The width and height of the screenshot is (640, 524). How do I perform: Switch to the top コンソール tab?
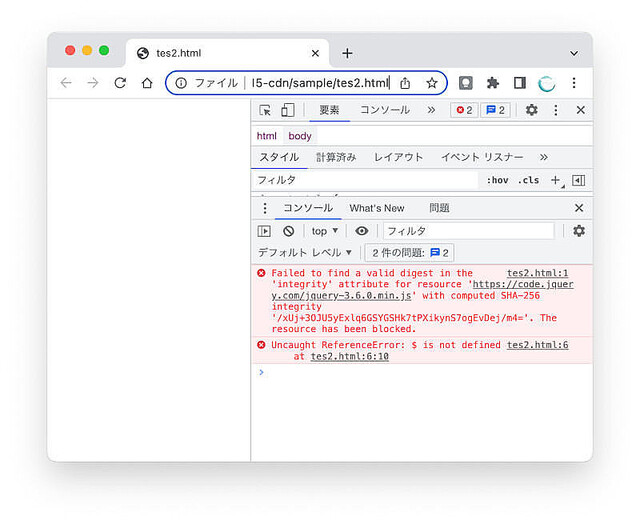click(x=385, y=110)
